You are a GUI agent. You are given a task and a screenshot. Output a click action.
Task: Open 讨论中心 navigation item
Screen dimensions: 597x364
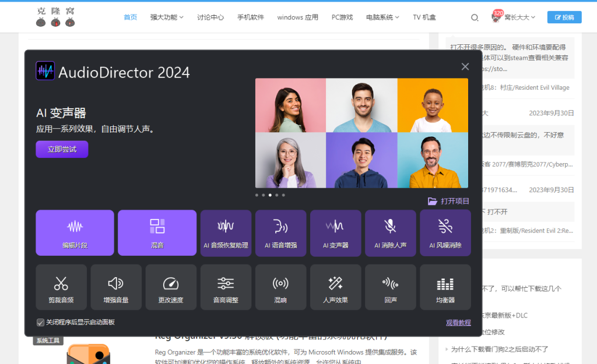pos(210,17)
